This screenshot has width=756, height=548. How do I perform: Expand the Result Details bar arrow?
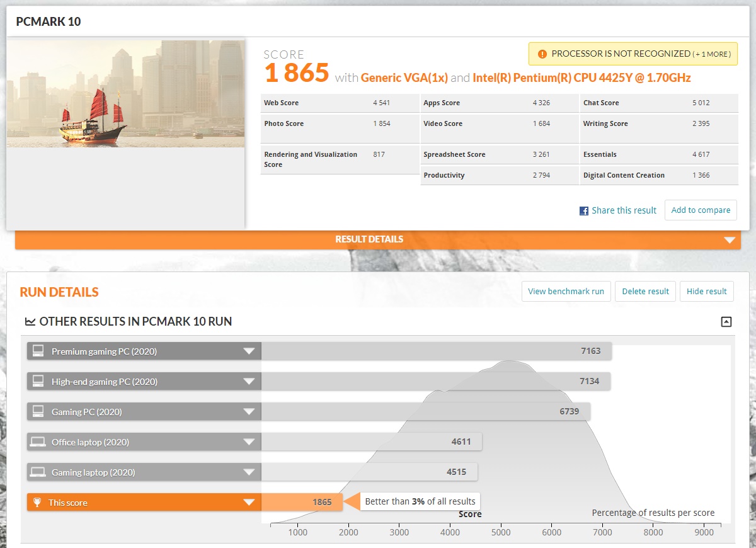pos(730,240)
